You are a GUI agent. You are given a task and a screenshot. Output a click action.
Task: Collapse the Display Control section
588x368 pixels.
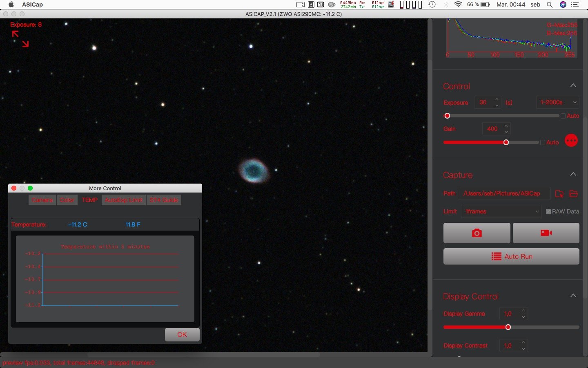pos(573,296)
